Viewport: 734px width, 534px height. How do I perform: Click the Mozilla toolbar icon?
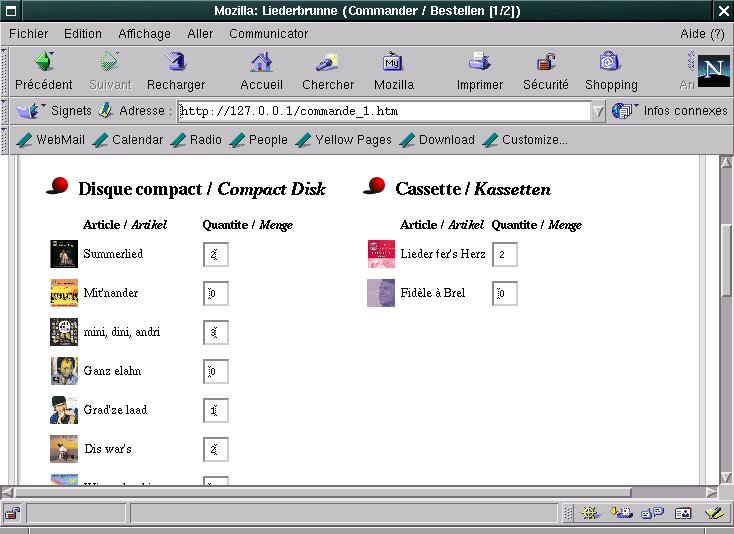pyautogui.click(x=393, y=63)
